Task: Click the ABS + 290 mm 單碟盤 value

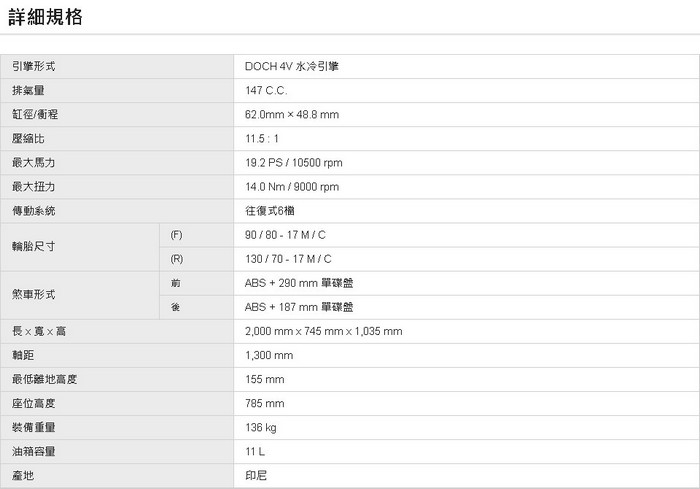Action: click(x=299, y=283)
